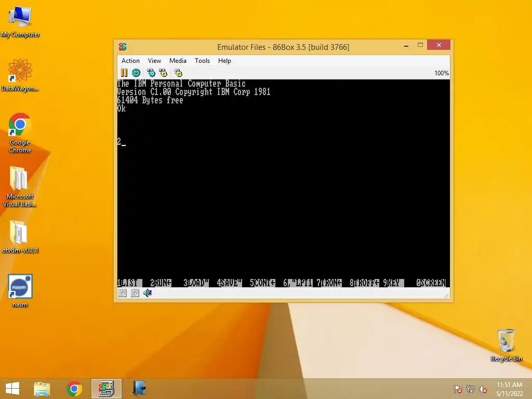Minimize the 86Box window
Screen dimensions: 532x399
tap(406, 45)
